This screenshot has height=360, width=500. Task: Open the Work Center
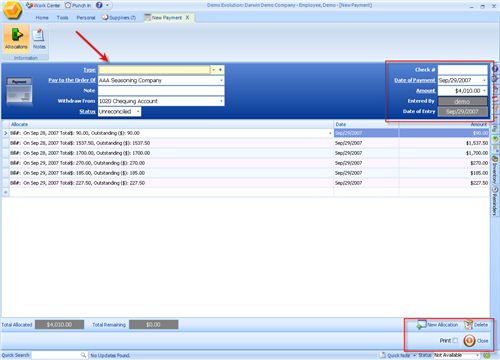43,5
